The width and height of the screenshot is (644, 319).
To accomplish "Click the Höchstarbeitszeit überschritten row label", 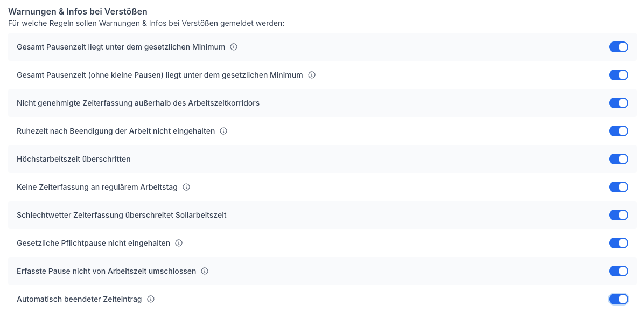I will click(x=74, y=159).
